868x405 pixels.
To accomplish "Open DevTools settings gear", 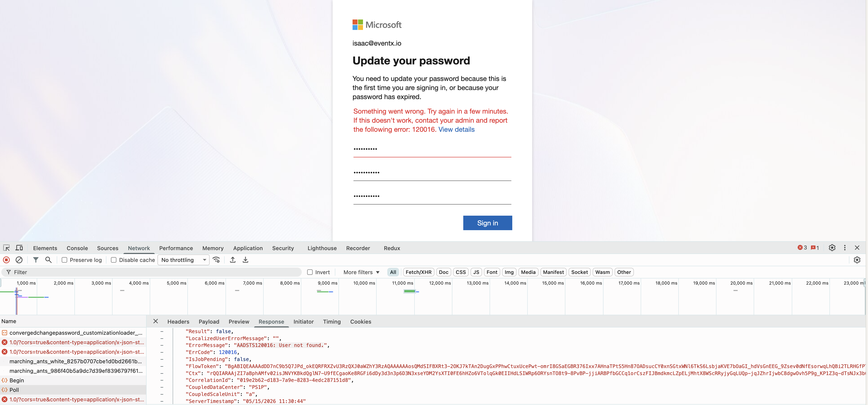I will pos(832,248).
